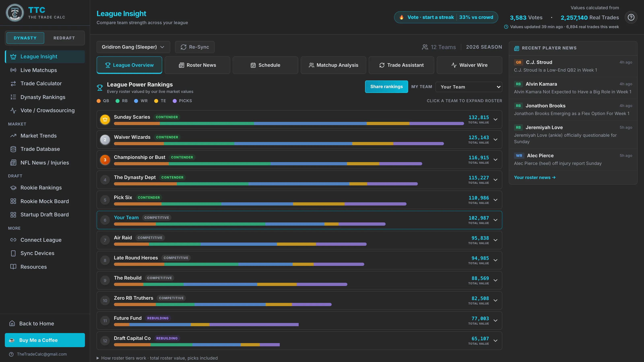Click the Vote / Crowdsourcing pulse icon

[13, 110]
